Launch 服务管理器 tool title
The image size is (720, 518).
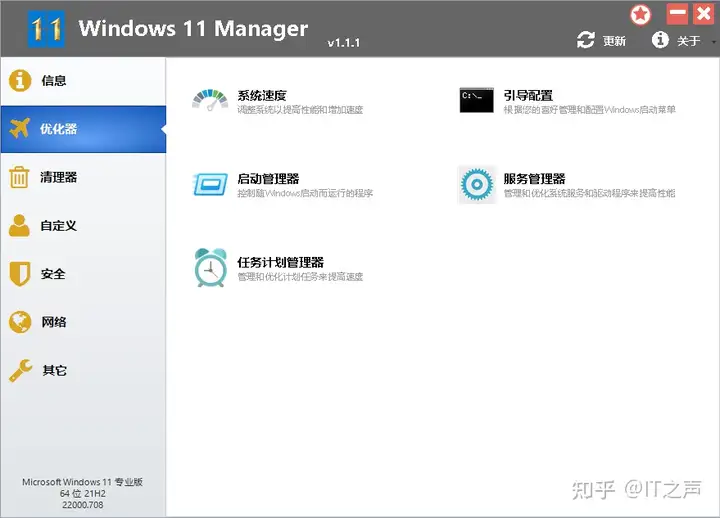tap(534, 179)
